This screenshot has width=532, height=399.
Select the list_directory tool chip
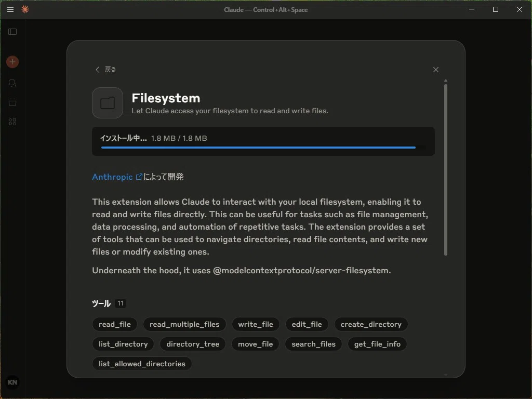(123, 344)
